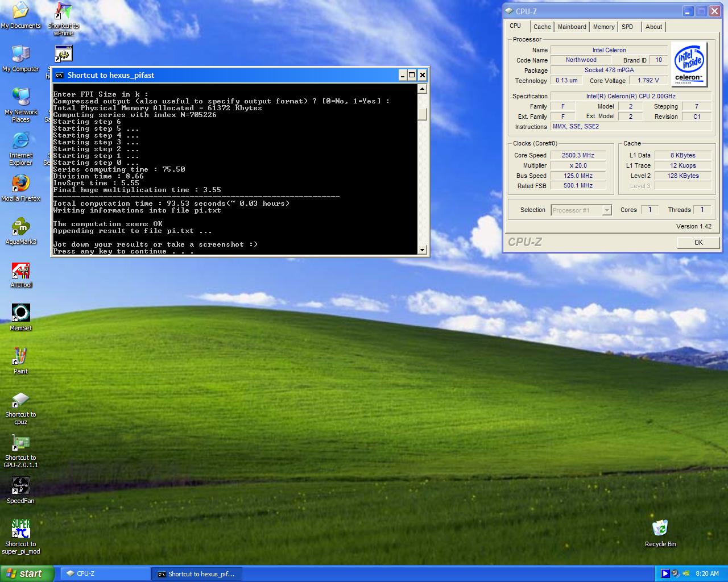Viewport: 728px width, 582px height.
Task: Open the About tab
Action: coord(653,27)
